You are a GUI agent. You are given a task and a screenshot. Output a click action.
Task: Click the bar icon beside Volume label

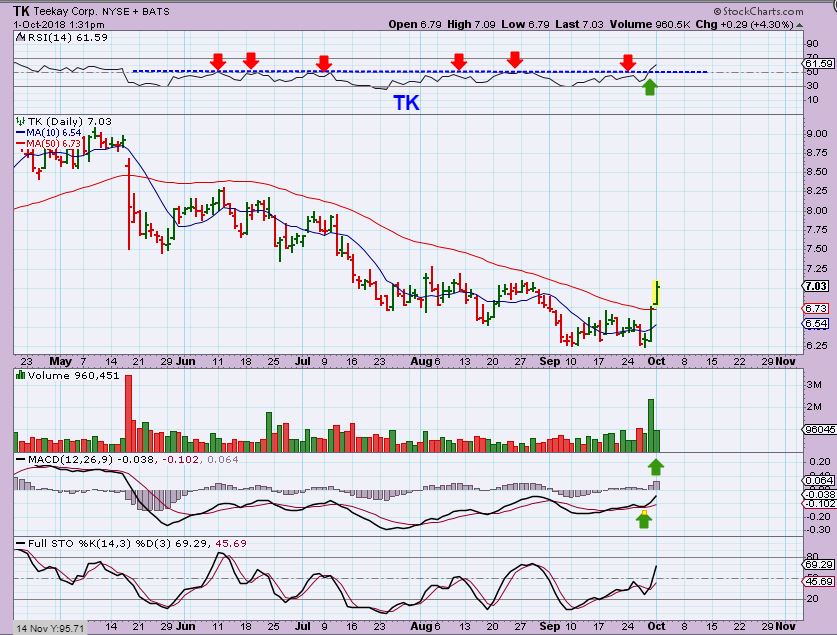[21, 375]
